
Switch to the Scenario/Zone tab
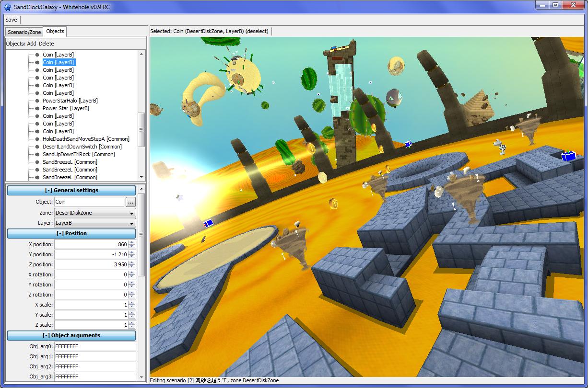coord(24,32)
